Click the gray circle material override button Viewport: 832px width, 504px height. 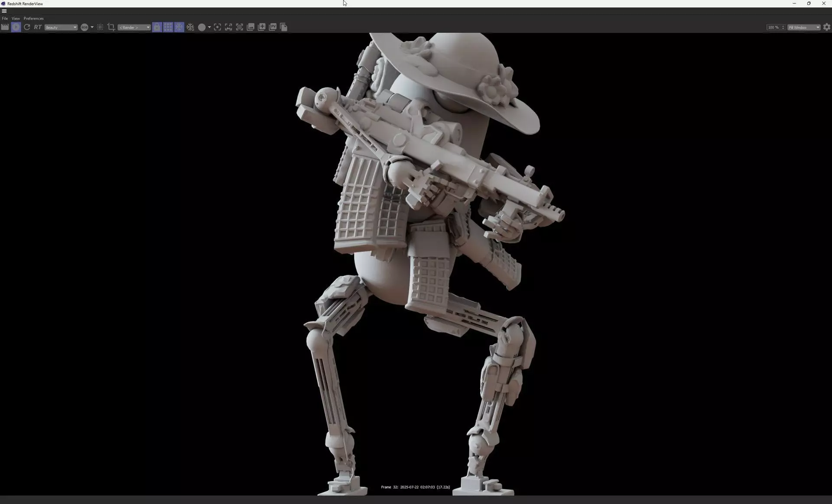201,27
